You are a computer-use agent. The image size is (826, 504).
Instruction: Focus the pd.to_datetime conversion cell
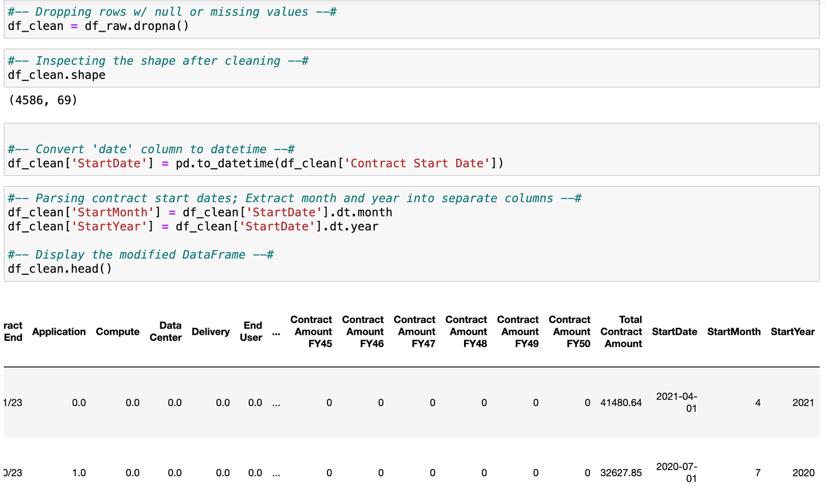(411, 156)
